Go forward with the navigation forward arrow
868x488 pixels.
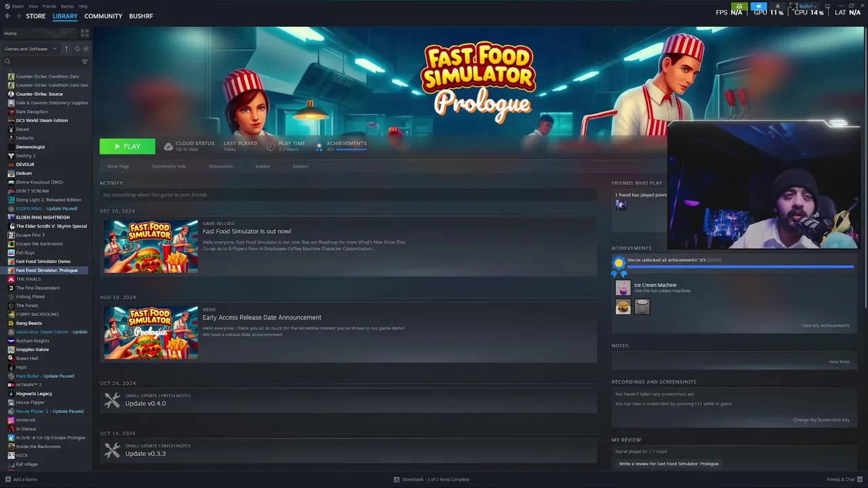(18, 16)
